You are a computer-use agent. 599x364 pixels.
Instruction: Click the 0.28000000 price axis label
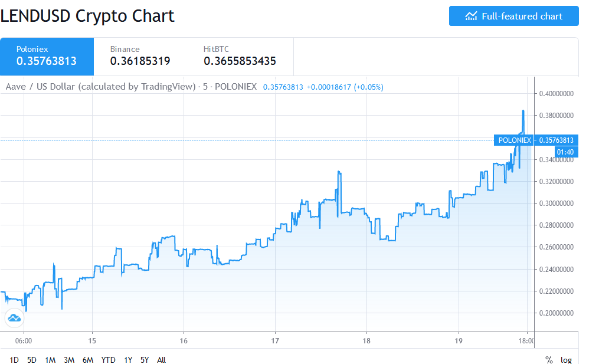[556, 225]
